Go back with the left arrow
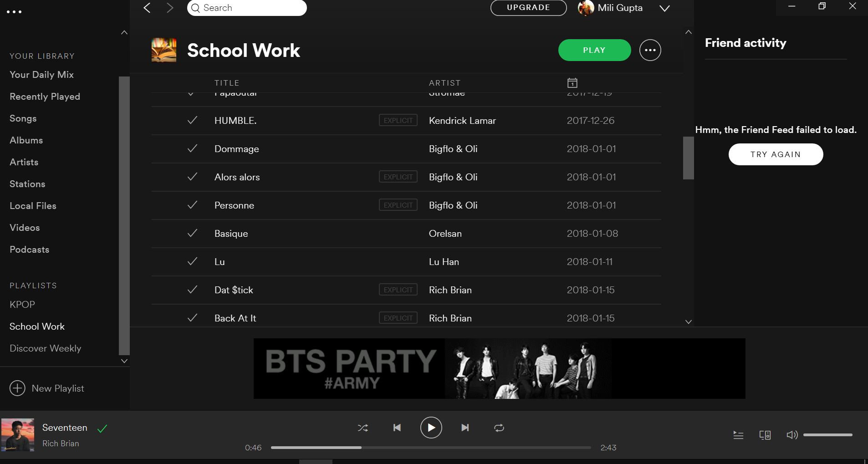 click(x=147, y=8)
